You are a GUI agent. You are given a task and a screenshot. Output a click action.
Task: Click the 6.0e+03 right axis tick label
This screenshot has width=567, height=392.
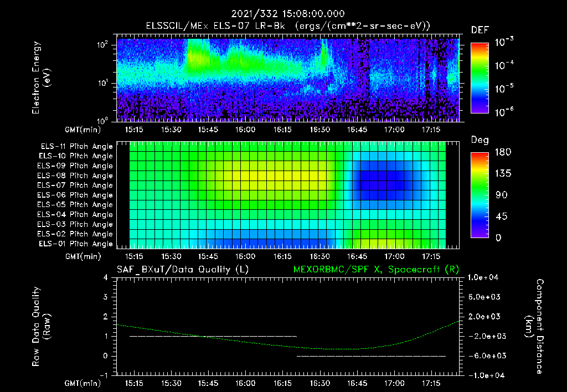[x=484, y=297]
